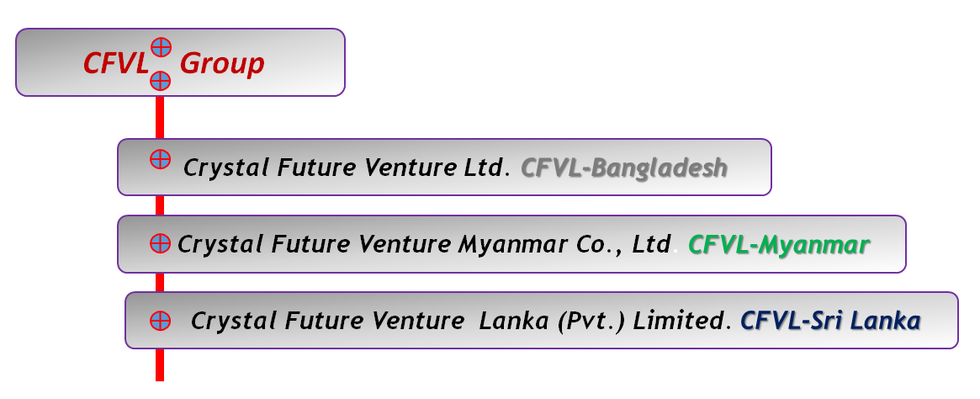
Task: Select the red CFVL text in group box
Action: click(x=117, y=63)
